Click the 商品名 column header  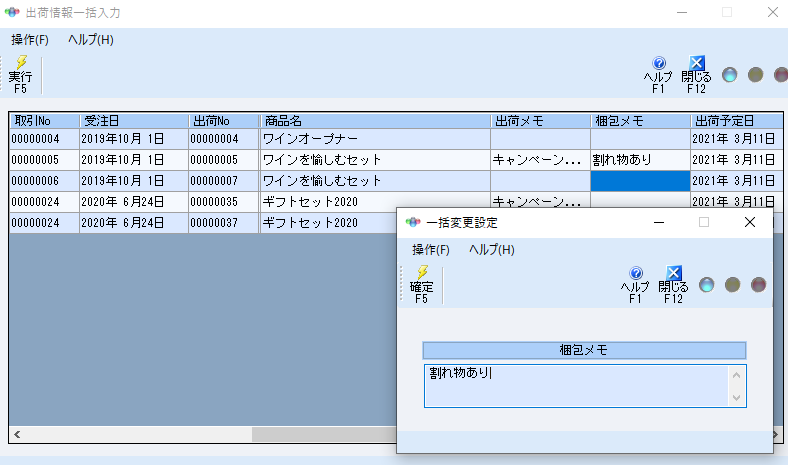pyautogui.click(x=375, y=121)
